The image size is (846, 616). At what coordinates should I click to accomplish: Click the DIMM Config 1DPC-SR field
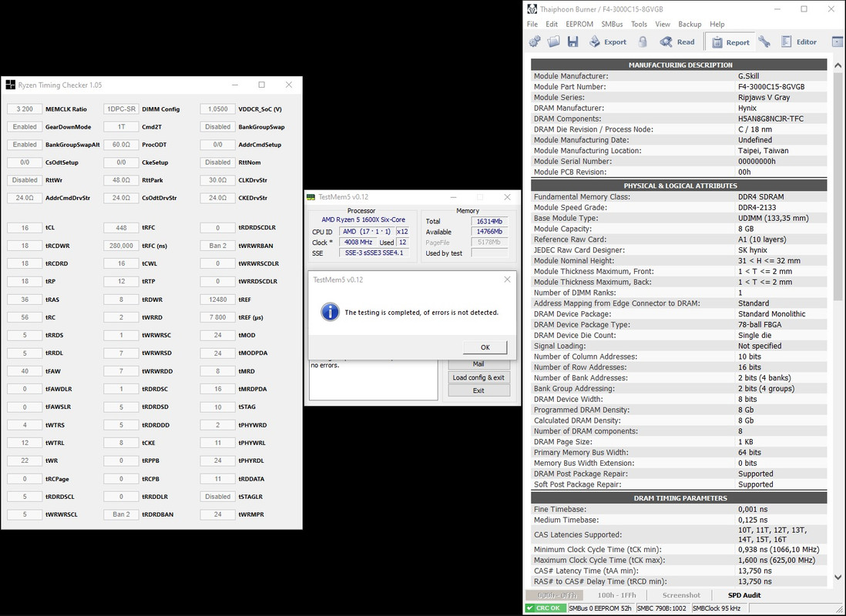[x=122, y=109]
